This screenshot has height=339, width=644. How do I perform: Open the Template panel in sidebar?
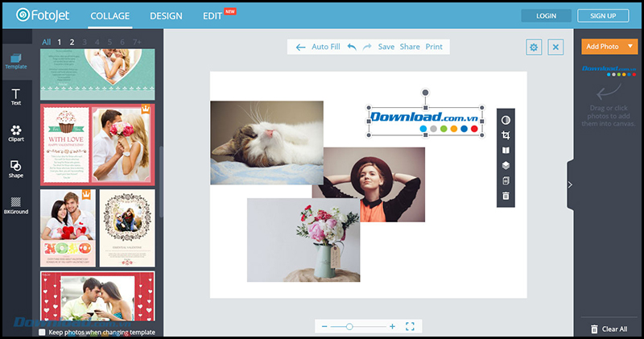point(16,61)
